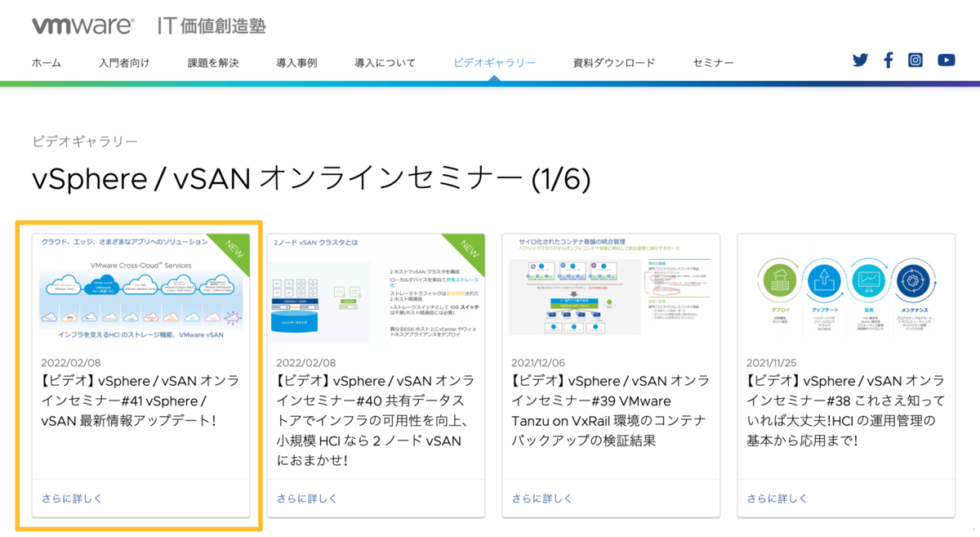Open thumbnail of seminar #40 2ノード vSAN クラスタ
This screenshot has height=537, width=980.
(376, 289)
